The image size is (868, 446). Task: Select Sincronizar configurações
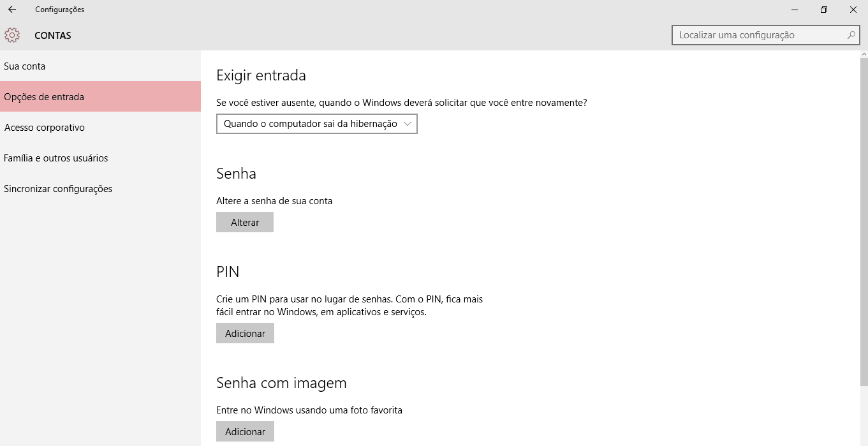(100, 189)
